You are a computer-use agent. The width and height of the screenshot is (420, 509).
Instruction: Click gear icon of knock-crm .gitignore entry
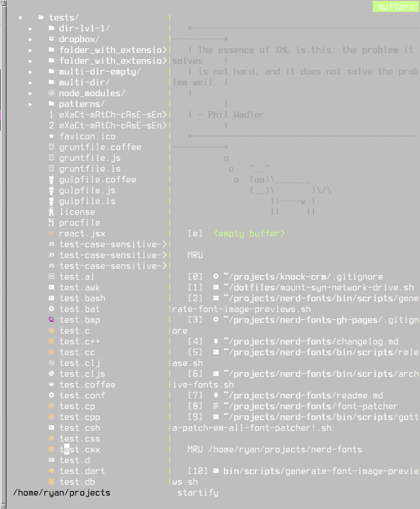pos(216,277)
